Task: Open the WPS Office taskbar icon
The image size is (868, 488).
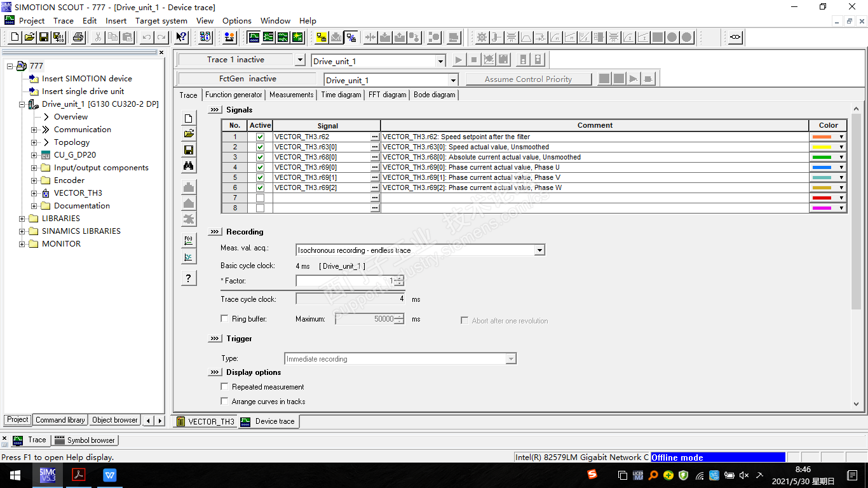Action: (110, 475)
